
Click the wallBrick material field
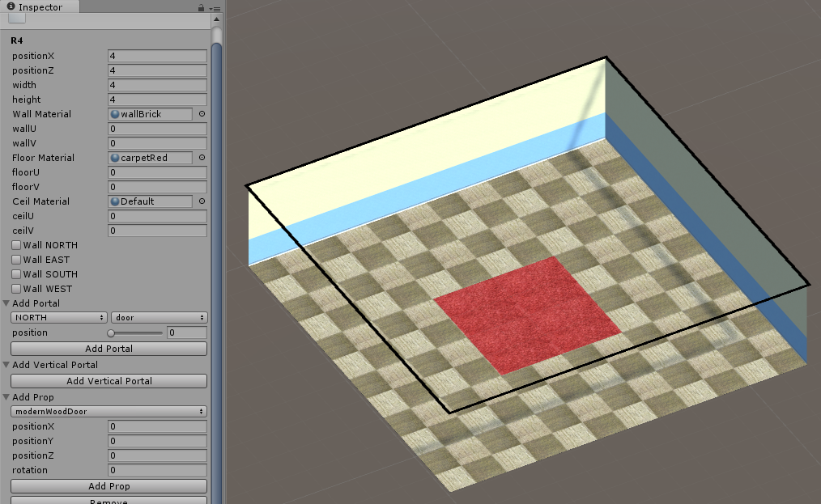click(151, 114)
